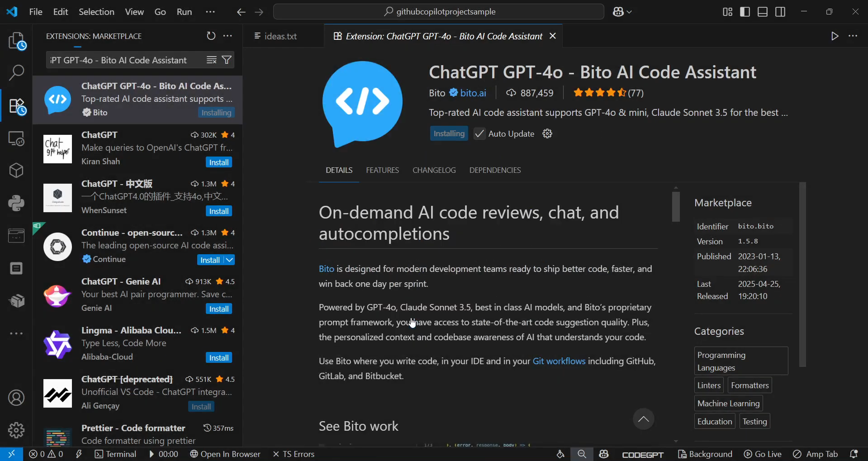Image resolution: width=868 pixels, height=461 pixels.
Task: Click the five-star rating of the extension
Action: (x=599, y=93)
